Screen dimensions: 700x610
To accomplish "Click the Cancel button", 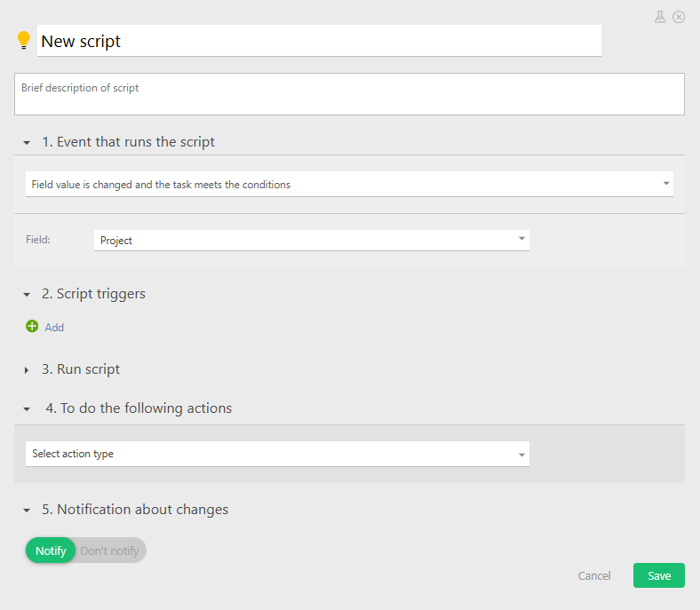I will coord(594,575).
